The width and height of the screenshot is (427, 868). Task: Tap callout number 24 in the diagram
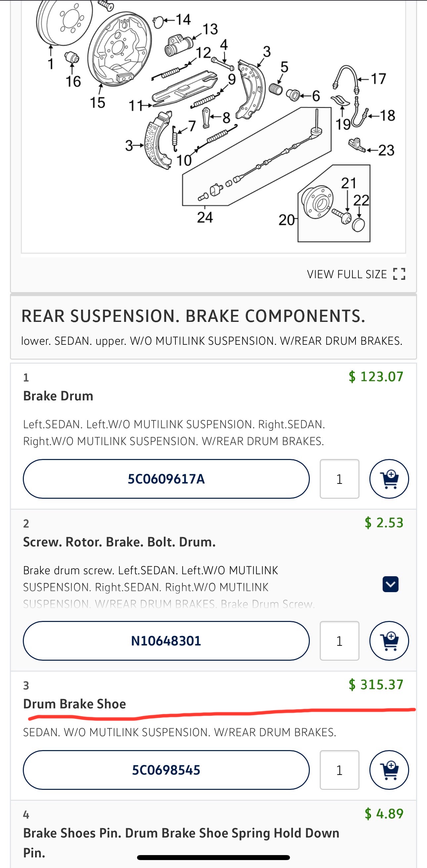pos(205,217)
